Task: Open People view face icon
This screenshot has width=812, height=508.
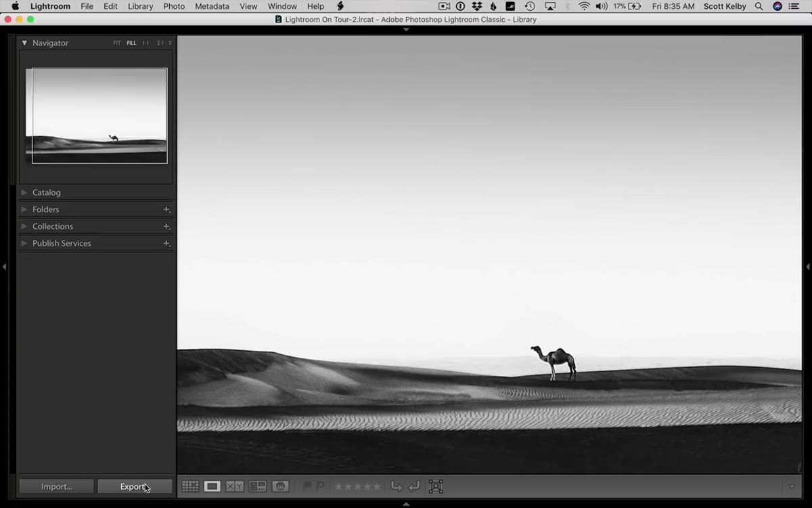Action: pos(281,486)
